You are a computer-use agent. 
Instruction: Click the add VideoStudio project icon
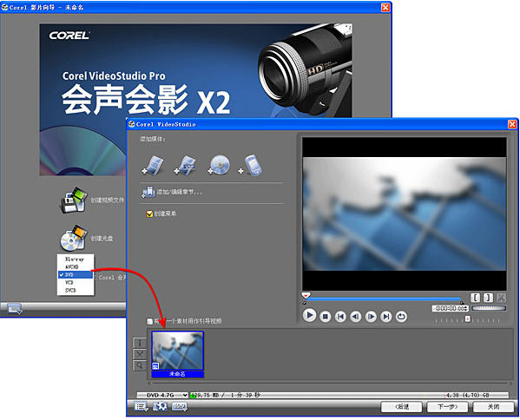click(186, 165)
